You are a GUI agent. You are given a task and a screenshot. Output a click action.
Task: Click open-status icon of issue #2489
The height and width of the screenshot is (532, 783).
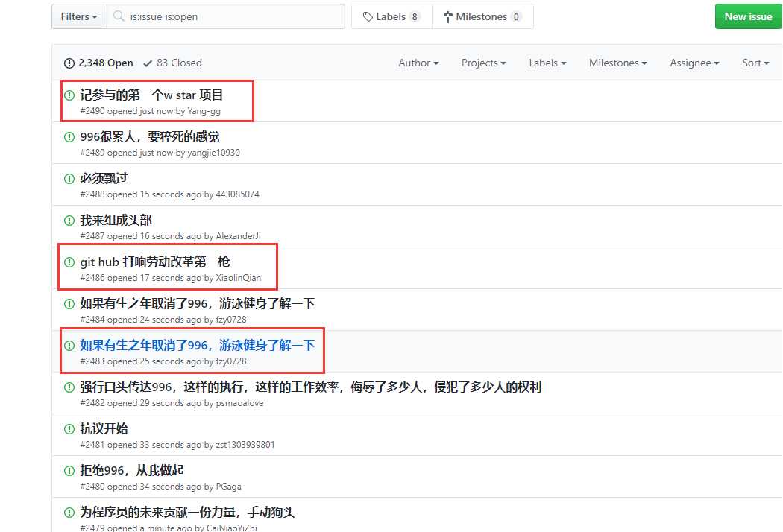(69, 137)
